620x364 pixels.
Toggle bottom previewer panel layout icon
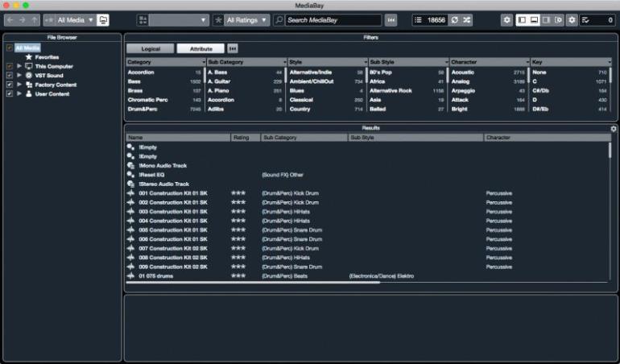(534, 20)
